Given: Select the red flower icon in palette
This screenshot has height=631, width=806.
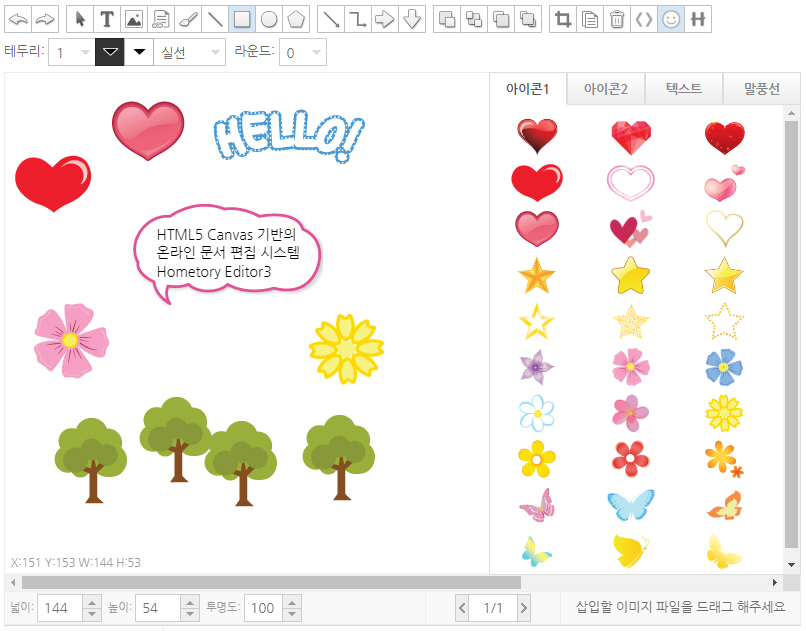Looking at the screenshot, I should pyautogui.click(x=631, y=459).
